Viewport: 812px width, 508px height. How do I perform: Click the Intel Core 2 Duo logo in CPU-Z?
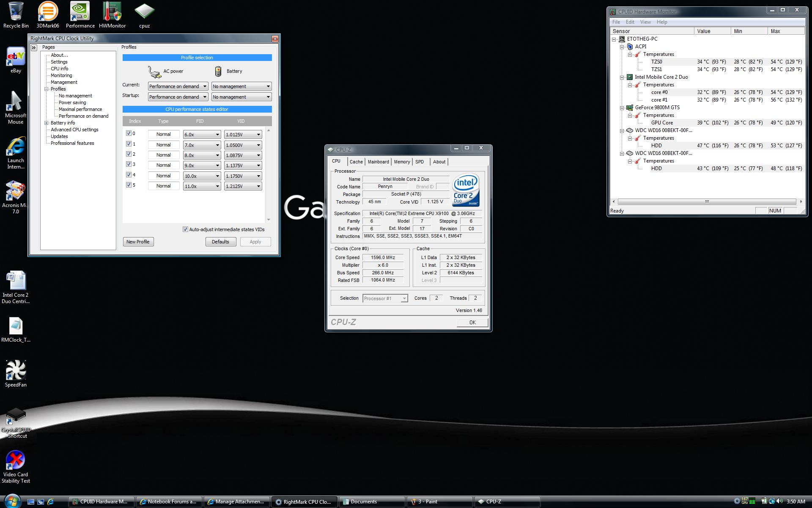(x=466, y=190)
